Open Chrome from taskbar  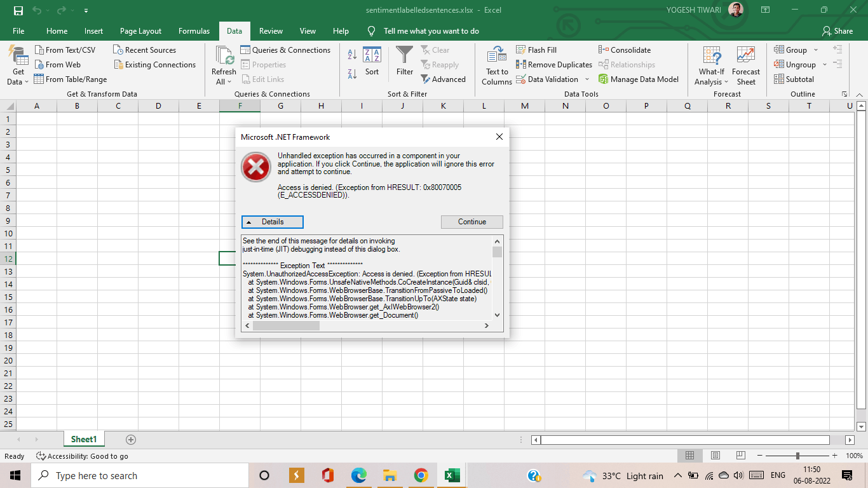[421, 475]
